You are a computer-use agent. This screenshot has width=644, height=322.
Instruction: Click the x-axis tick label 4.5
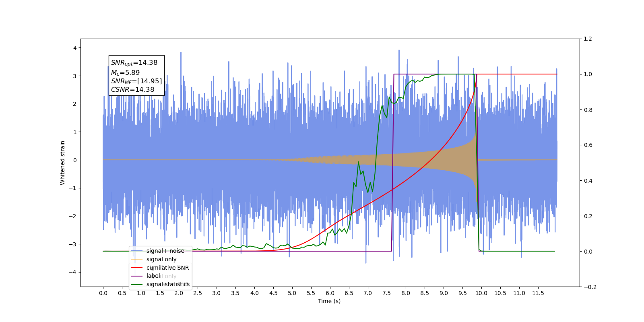point(273,293)
